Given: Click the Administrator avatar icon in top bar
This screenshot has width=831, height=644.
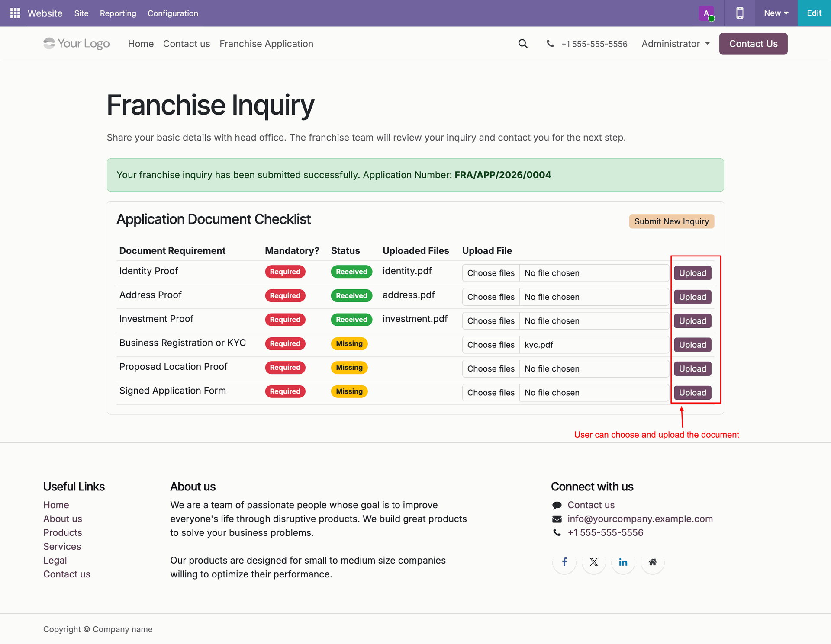Looking at the screenshot, I should (706, 13).
